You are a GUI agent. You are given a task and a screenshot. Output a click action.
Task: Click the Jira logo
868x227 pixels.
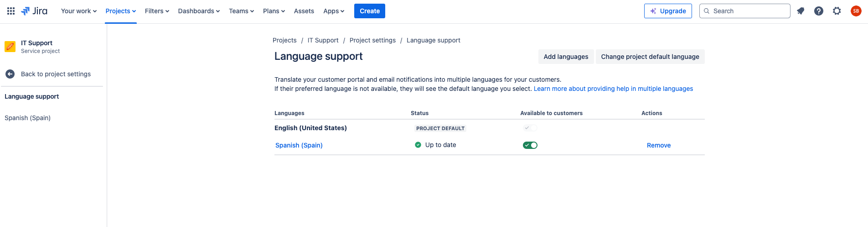point(35,11)
